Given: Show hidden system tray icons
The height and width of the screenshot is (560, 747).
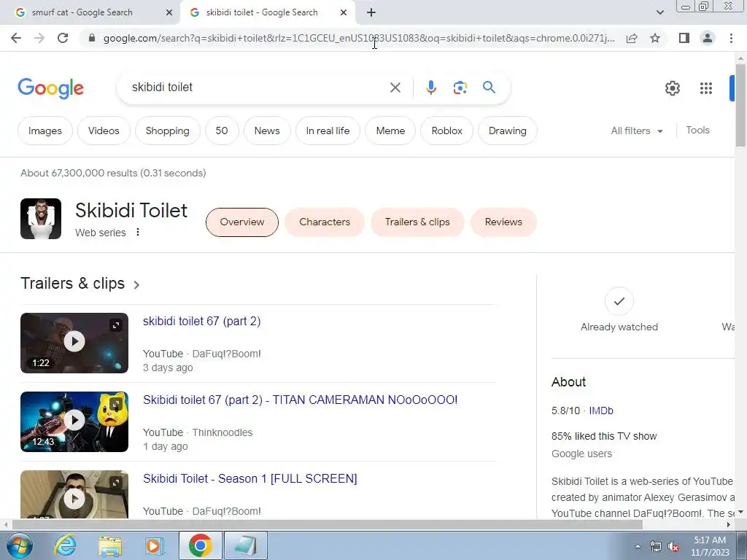Looking at the screenshot, I should (x=638, y=546).
